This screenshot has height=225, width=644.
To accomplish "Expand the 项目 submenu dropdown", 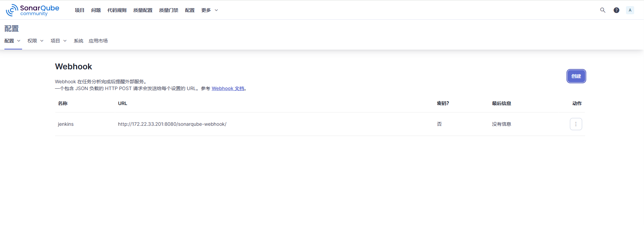I will [x=58, y=41].
